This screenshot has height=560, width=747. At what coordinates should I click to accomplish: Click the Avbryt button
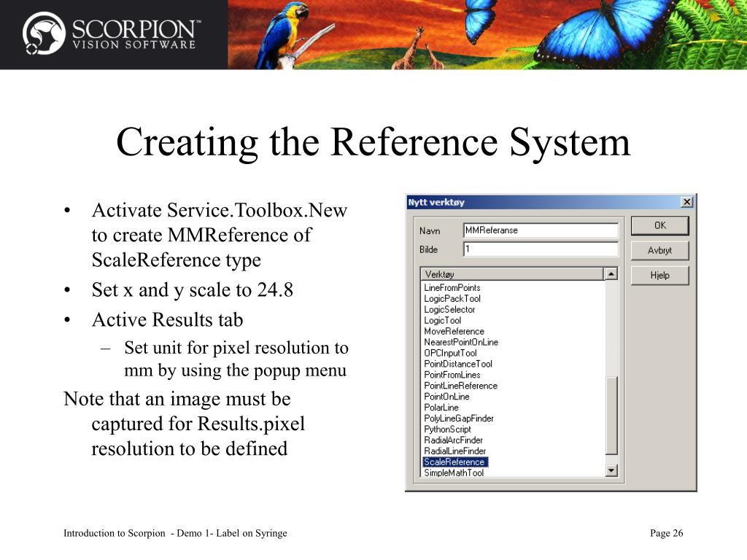click(659, 250)
